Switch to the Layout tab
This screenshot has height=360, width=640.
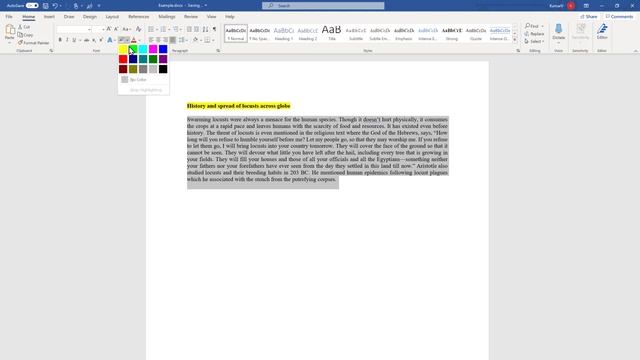point(112,17)
